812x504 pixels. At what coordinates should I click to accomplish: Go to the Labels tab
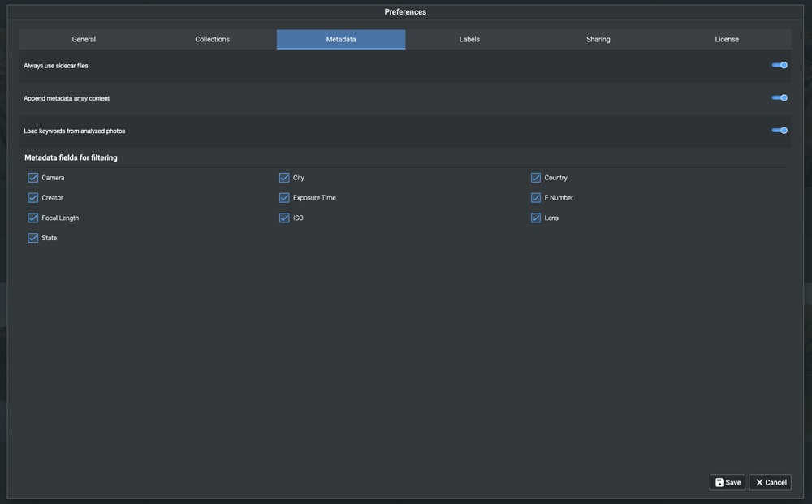469,39
